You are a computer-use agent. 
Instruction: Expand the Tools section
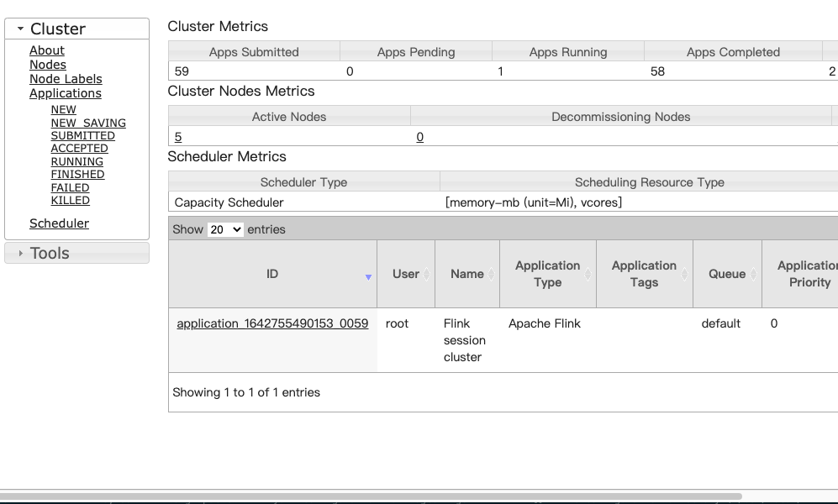(x=77, y=253)
